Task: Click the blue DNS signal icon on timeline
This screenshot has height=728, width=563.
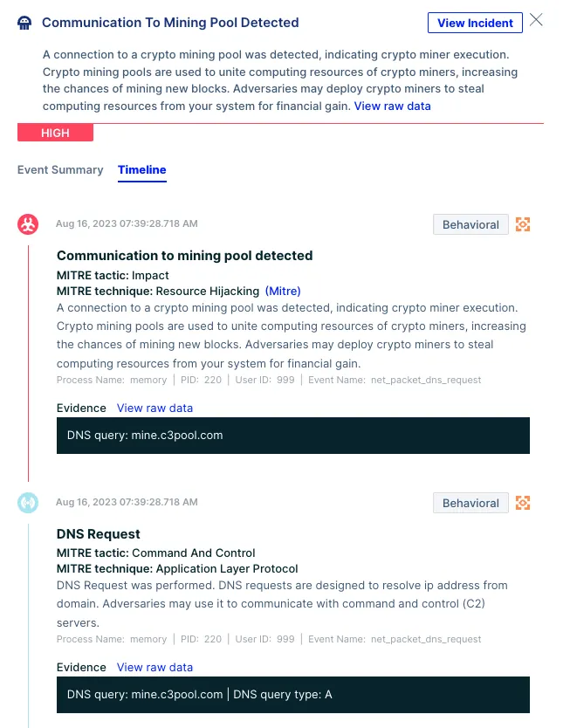Action: click(28, 503)
